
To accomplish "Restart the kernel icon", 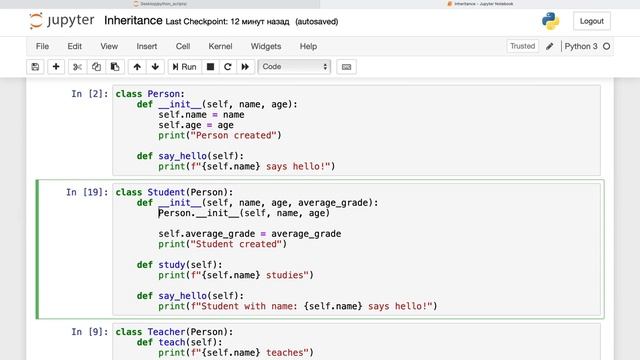I will [x=228, y=67].
